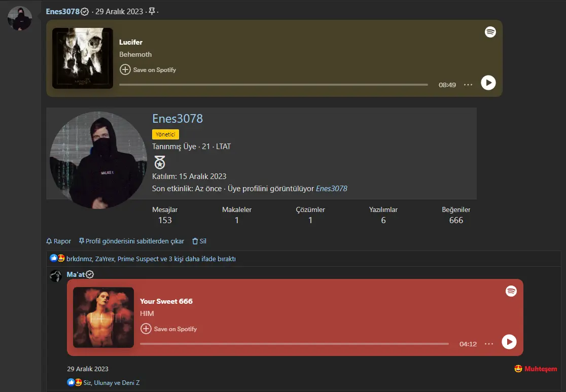Delete the post with Sil

click(x=199, y=241)
